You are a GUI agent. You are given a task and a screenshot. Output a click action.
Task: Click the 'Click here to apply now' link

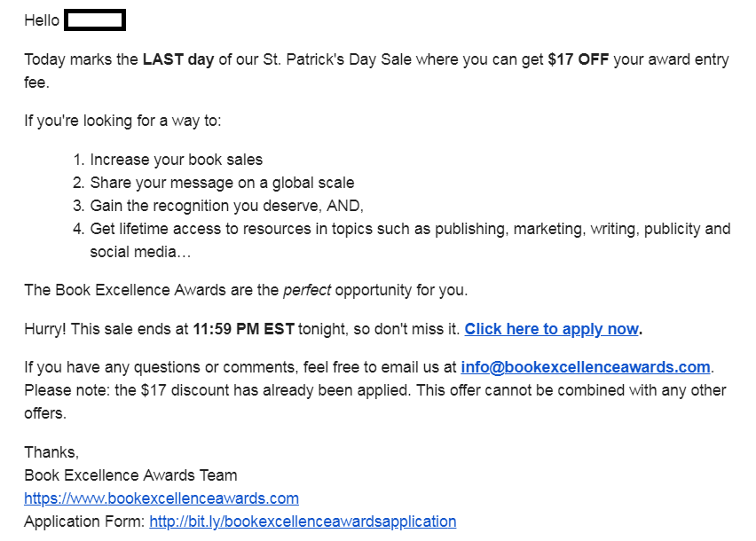coord(551,329)
